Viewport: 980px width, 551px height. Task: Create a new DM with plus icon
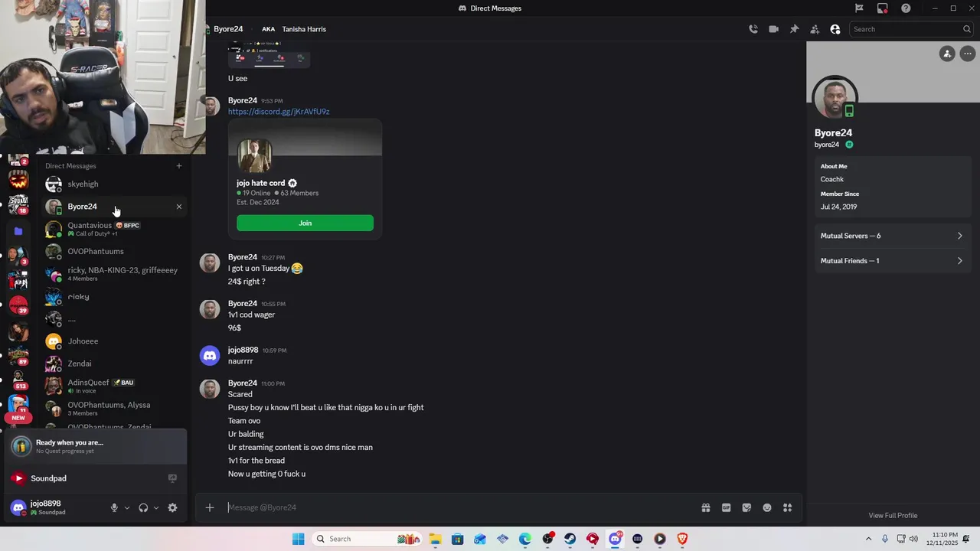coord(179,166)
